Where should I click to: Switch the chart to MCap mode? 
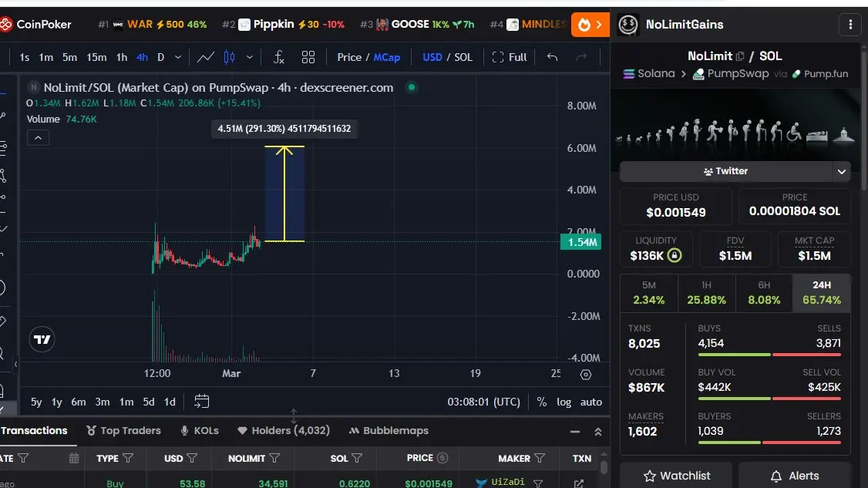coord(386,57)
